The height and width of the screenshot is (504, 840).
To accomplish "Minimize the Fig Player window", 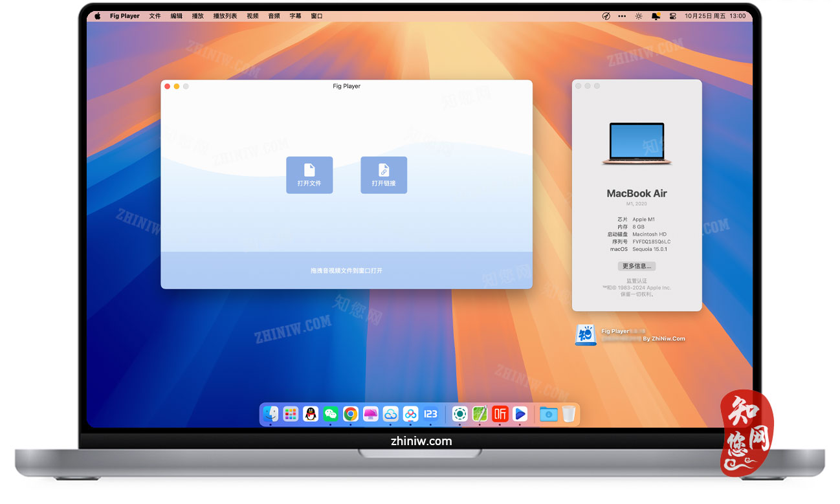I will [177, 86].
